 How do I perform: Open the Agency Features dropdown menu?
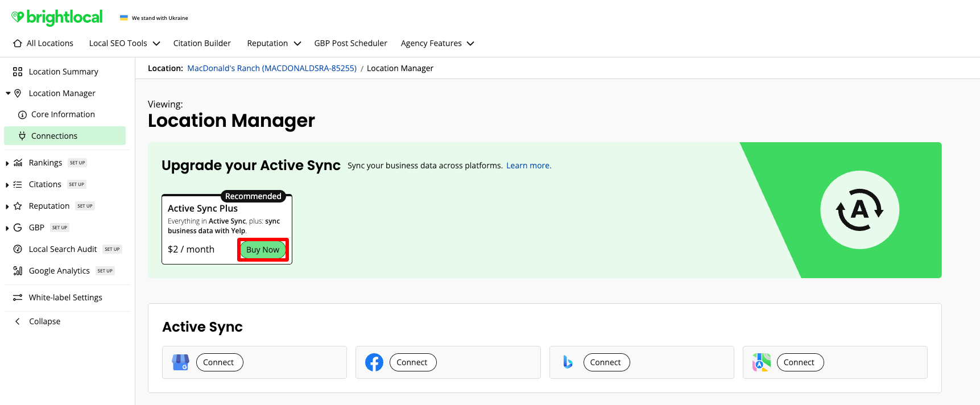click(437, 43)
